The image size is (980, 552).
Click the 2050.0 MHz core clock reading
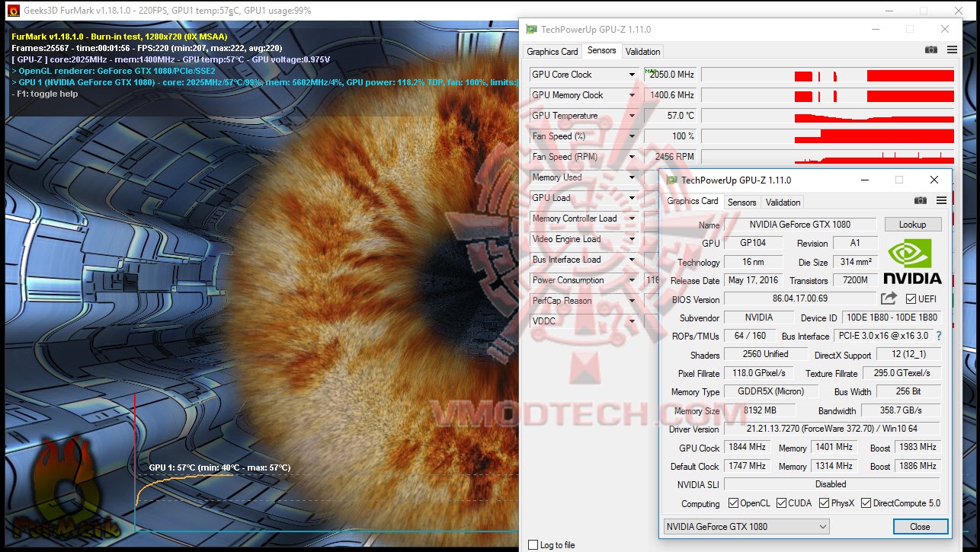pos(671,75)
